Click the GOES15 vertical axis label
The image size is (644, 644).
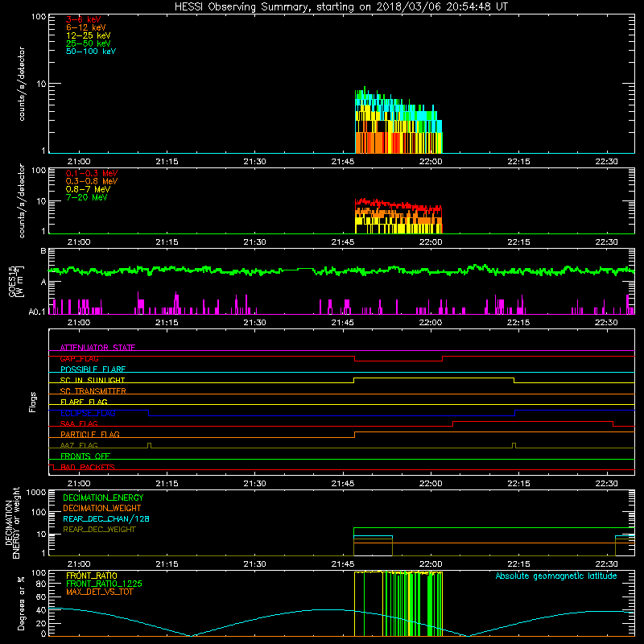point(16,282)
